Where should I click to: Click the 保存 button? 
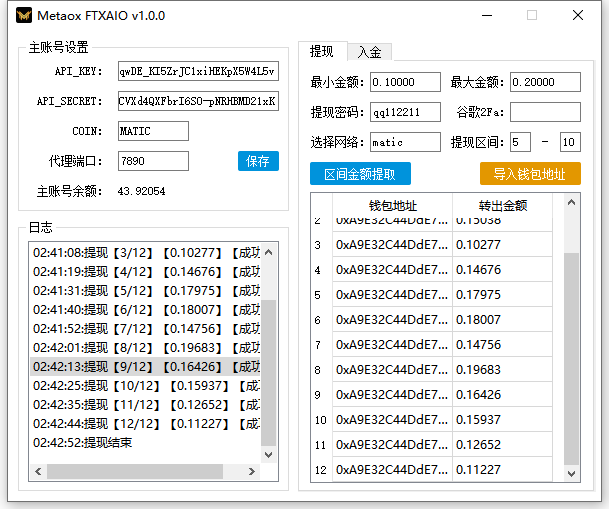(x=258, y=161)
